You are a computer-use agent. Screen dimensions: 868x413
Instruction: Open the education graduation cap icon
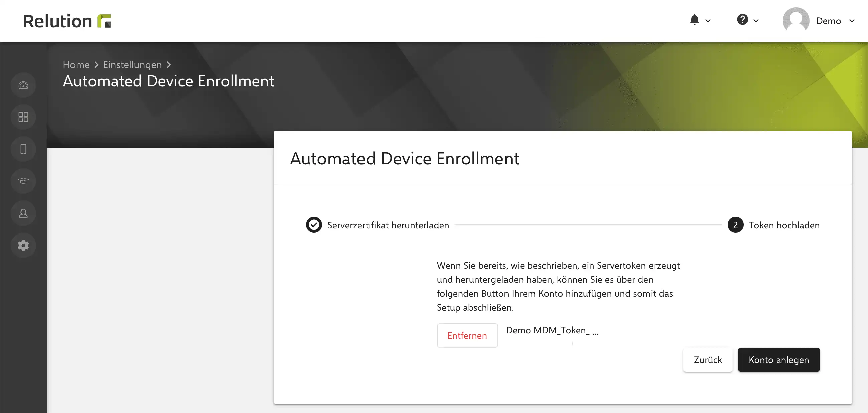point(23,181)
